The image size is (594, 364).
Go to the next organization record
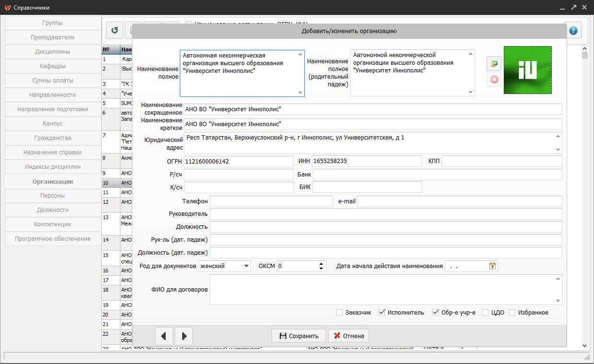click(x=184, y=336)
